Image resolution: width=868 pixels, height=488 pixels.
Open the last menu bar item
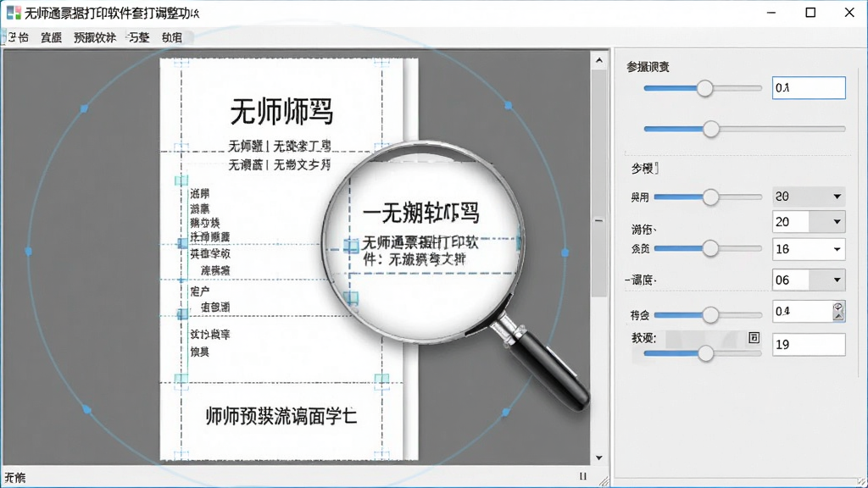(171, 37)
